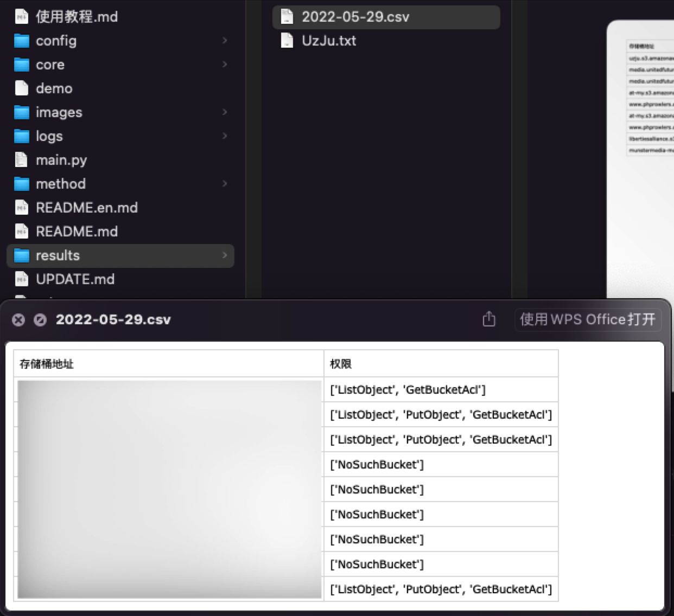Select the main.py file name
Screen dimensions: 674x616
point(61,160)
